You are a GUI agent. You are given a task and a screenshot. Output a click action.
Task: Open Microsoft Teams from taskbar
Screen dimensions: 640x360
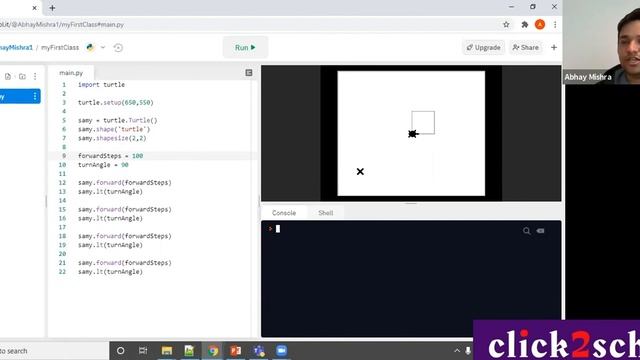[x=259, y=351]
